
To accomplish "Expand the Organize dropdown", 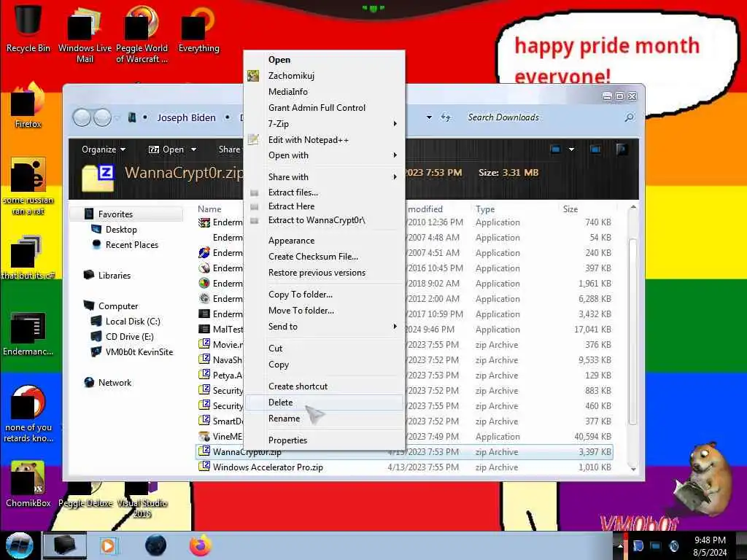I will click(x=104, y=149).
